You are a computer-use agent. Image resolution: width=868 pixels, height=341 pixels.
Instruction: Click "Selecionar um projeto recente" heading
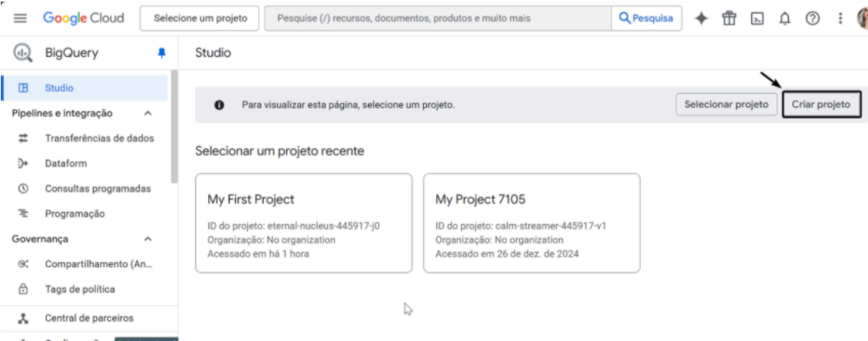[x=280, y=151]
